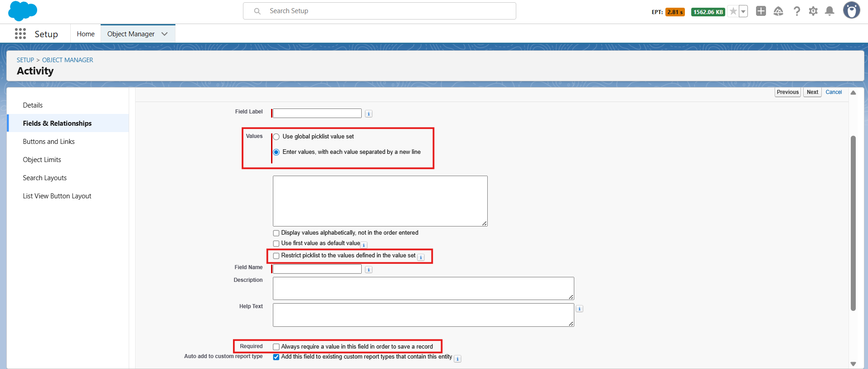Open the Object Manager tab
The image size is (868, 369).
point(131,34)
